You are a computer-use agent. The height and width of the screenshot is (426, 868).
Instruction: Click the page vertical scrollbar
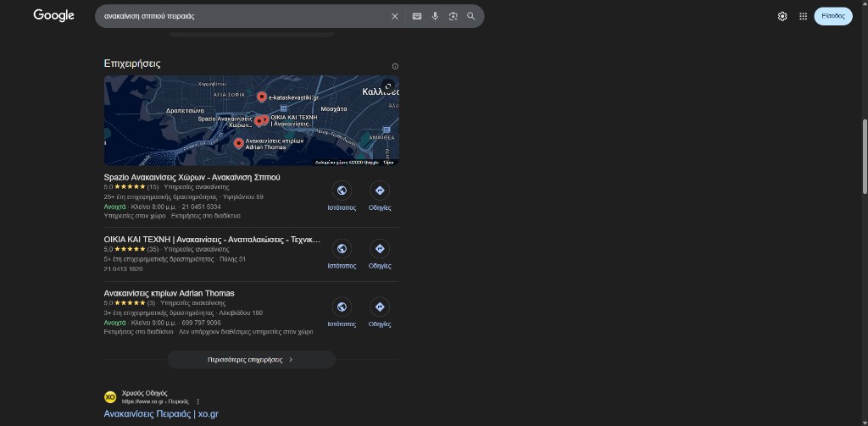click(864, 157)
